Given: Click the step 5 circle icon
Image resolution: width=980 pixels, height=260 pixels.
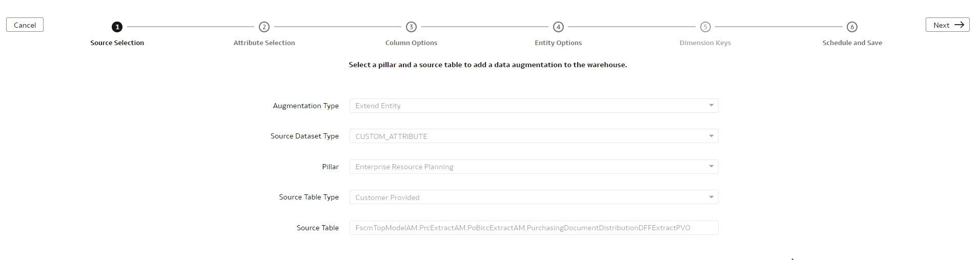Looking at the screenshot, I should click(x=705, y=27).
